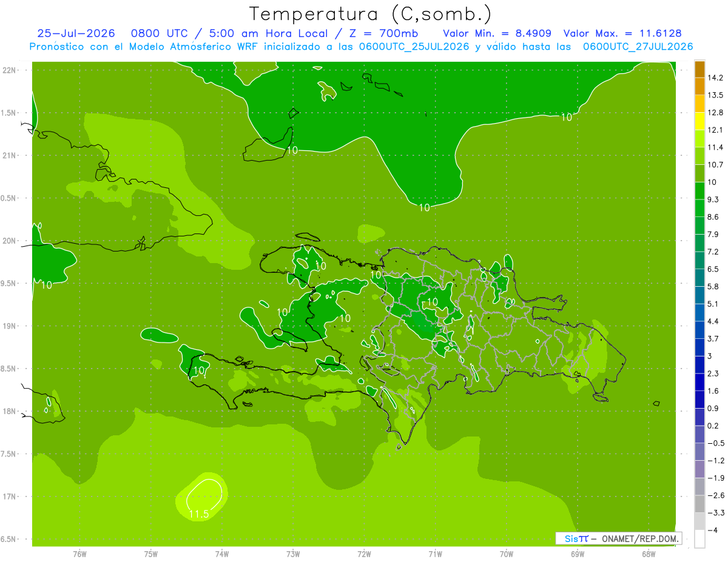Click the '10.7' colorbar value
This screenshot has width=728, height=562.
(x=716, y=165)
